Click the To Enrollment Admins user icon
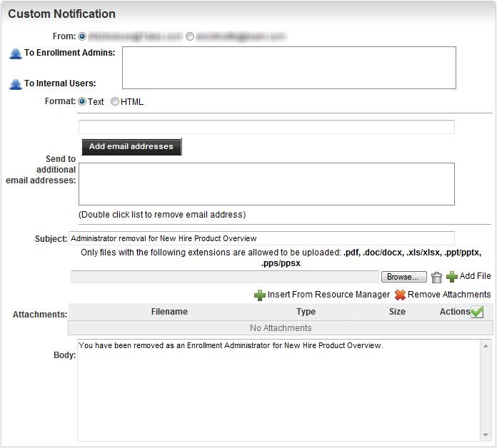Image resolution: width=497 pixels, height=448 pixels. point(15,54)
